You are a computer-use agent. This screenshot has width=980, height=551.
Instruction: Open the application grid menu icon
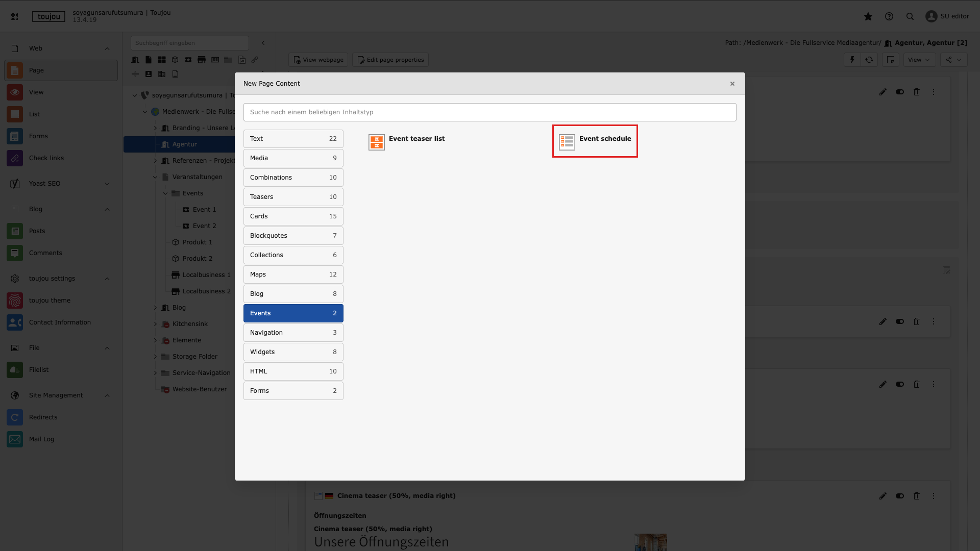14,16
